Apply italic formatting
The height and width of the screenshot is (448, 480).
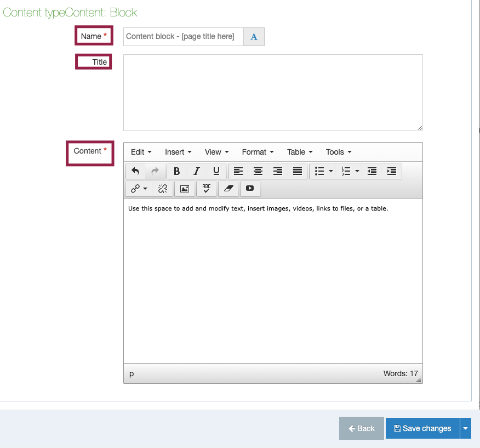[x=196, y=172]
